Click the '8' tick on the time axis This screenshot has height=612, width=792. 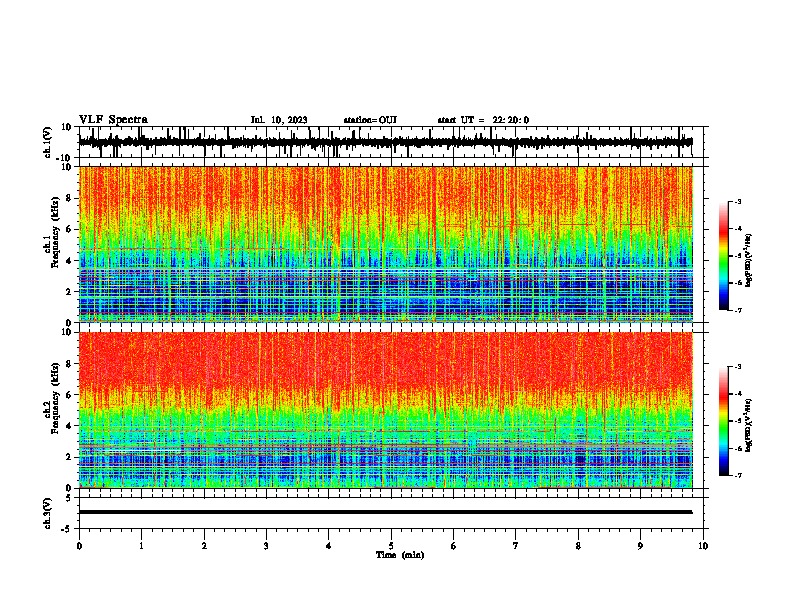[x=578, y=546]
